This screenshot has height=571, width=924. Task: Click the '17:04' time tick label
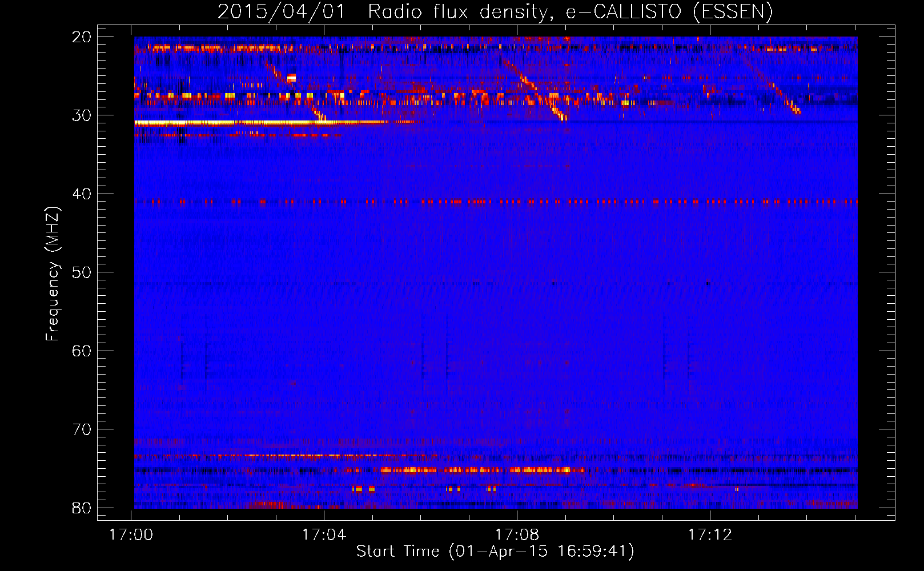click(324, 535)
